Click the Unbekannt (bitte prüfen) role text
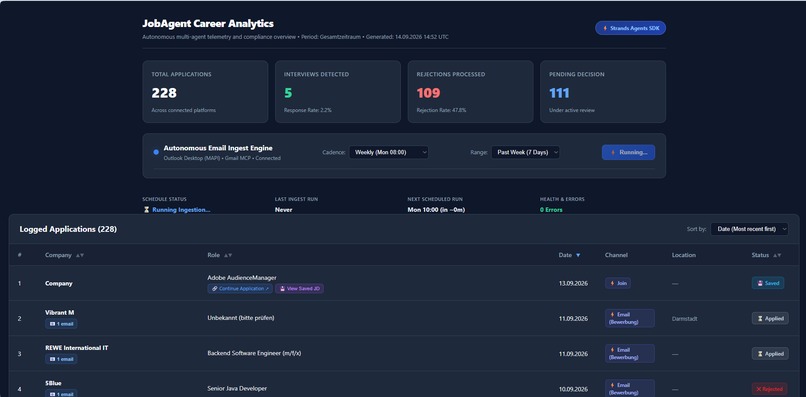 click(x=241, y=318)
